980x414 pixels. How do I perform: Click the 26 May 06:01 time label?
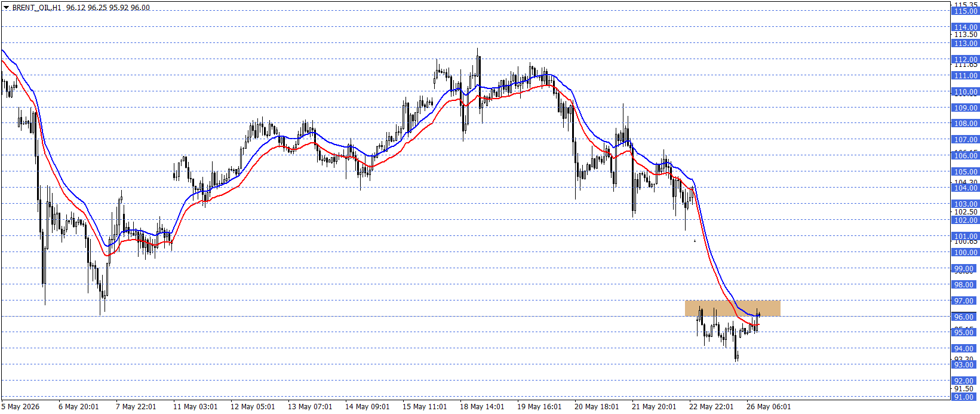point(769,406)
